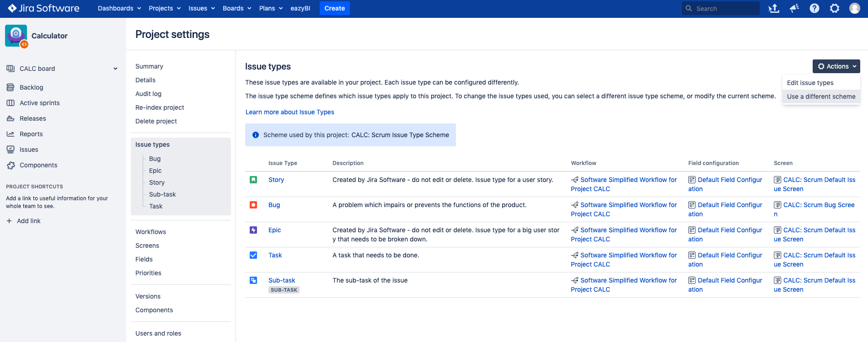Open Screens settings page
868x342 pixels.
pos(147,246)
